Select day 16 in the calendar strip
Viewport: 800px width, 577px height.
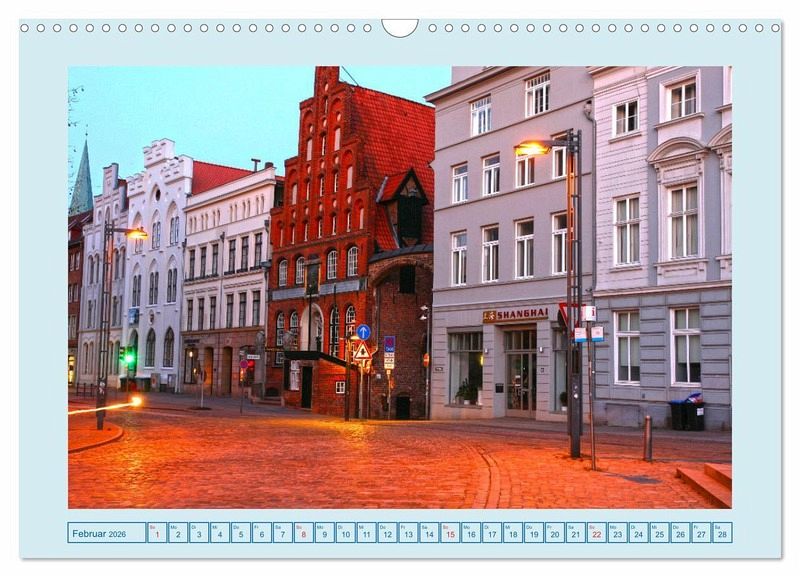(471, 532)
